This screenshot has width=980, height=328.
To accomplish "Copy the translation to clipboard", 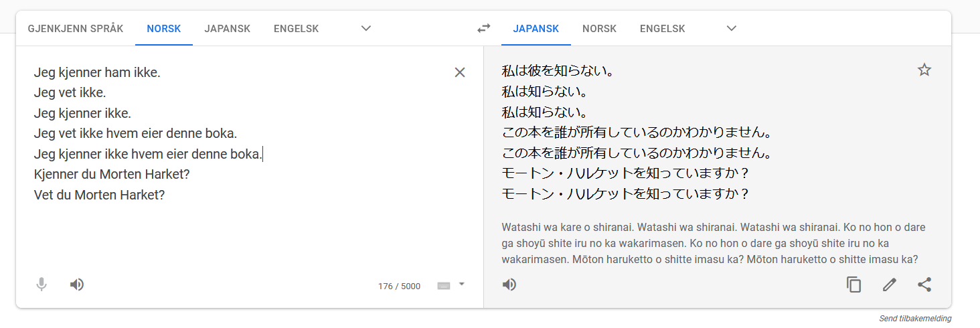I will [x=853, y=285].
